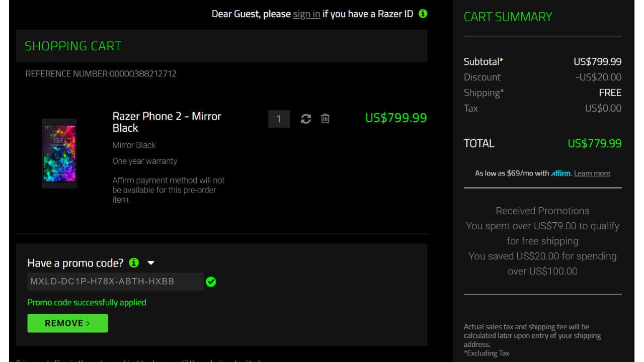Click the "Have a promo code?" label
The width and height of the screenshot is (644, 362).
[x=75, y=263]
